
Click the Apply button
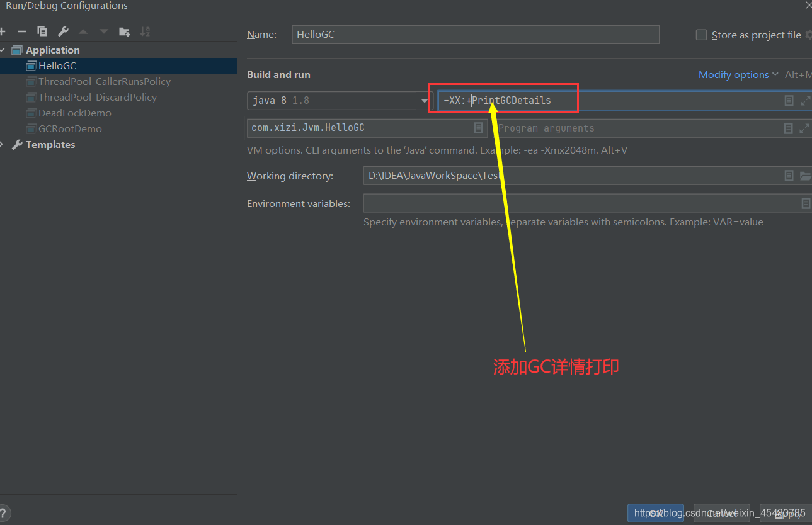click(786, 513)
